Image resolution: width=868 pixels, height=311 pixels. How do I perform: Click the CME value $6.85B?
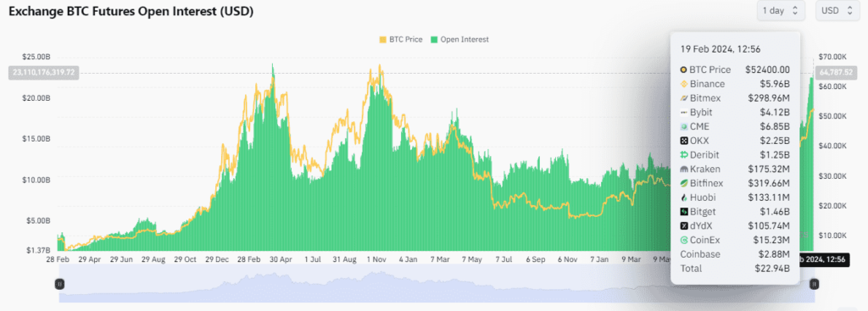tap(775, 127)
